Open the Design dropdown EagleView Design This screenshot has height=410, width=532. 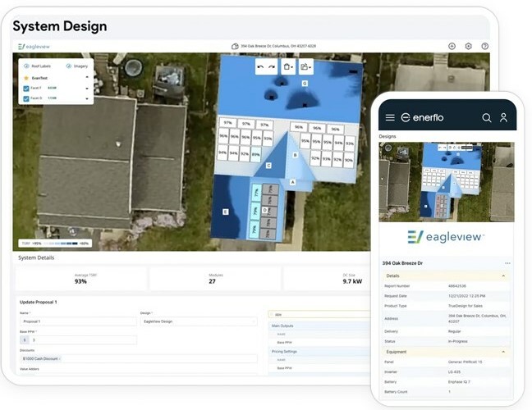199,321
